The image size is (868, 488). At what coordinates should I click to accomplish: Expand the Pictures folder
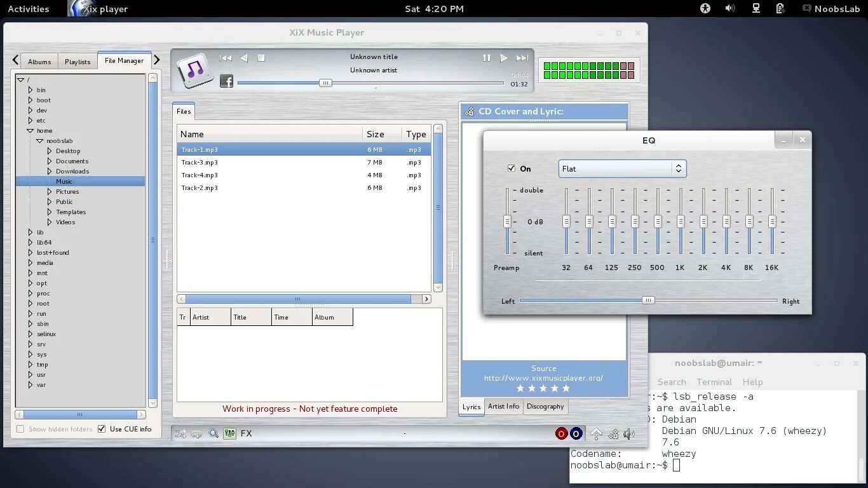(50, 192)
